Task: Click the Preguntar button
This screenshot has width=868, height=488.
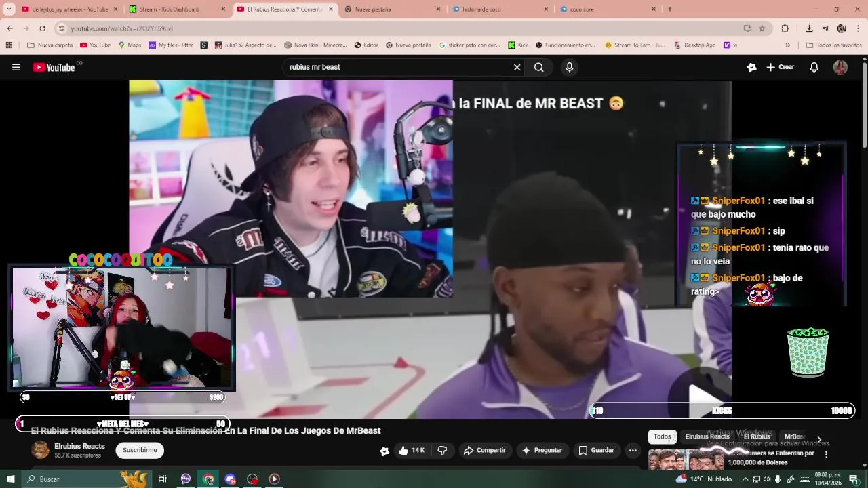Action: point(541,450)
